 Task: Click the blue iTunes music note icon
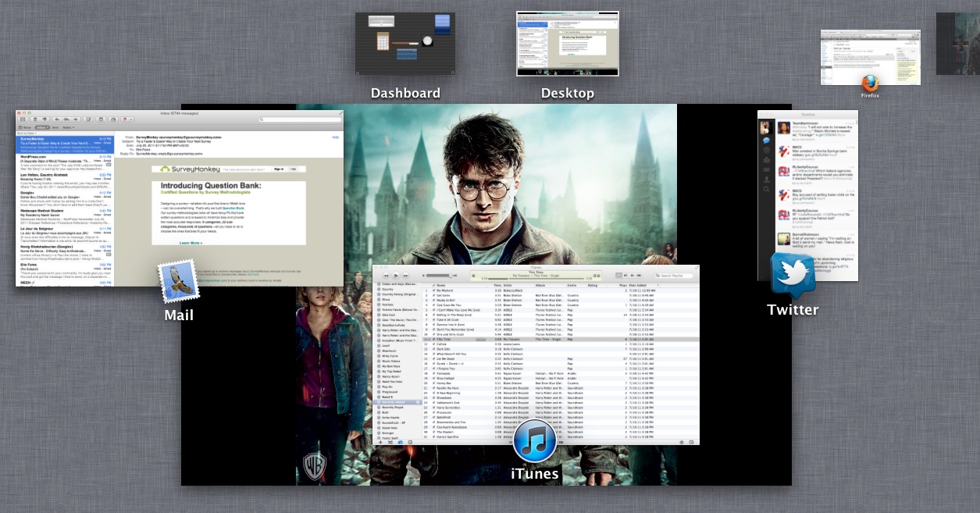click(535, 440)
